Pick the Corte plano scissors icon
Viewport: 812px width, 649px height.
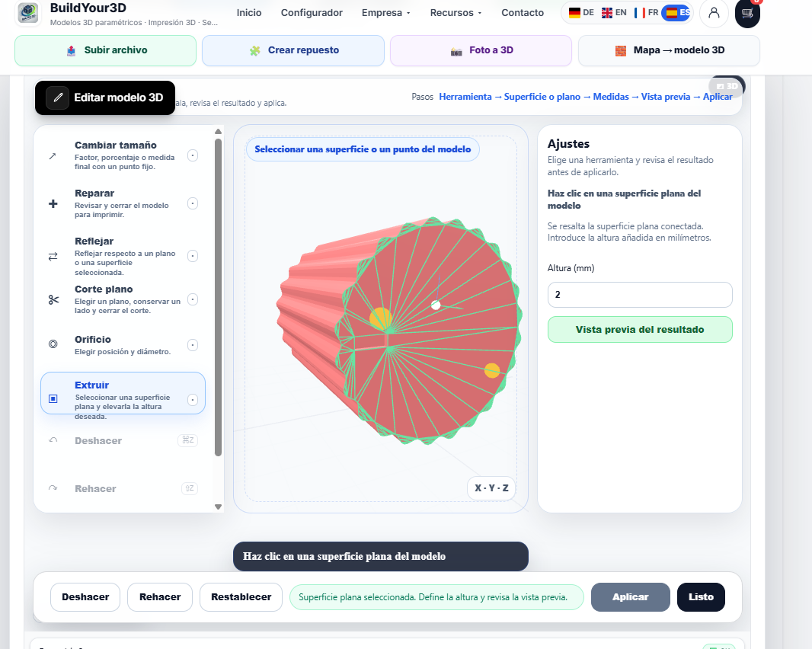[x=53, y=299]
